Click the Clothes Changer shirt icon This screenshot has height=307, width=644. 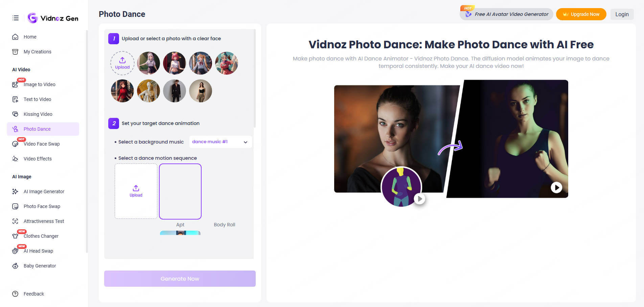(x=15, y=236)
